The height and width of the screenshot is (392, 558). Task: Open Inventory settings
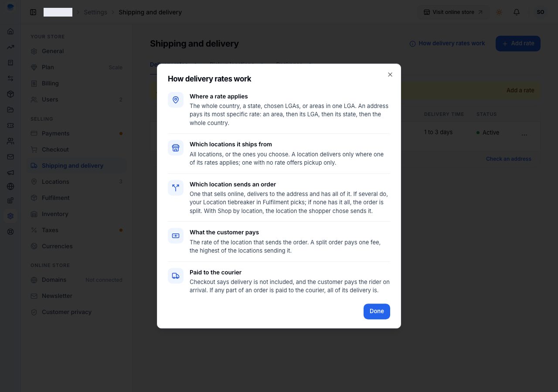77,214
